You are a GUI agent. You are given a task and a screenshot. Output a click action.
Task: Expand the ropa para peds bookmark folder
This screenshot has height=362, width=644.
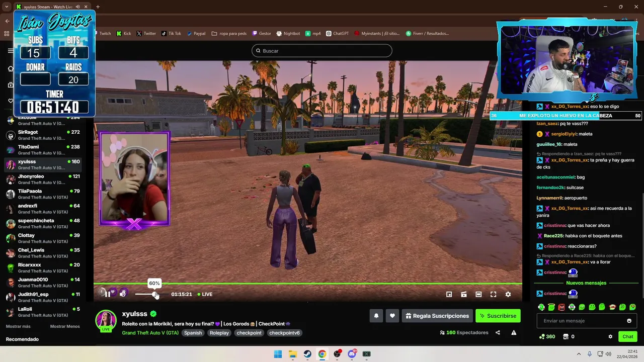point(229,34)
